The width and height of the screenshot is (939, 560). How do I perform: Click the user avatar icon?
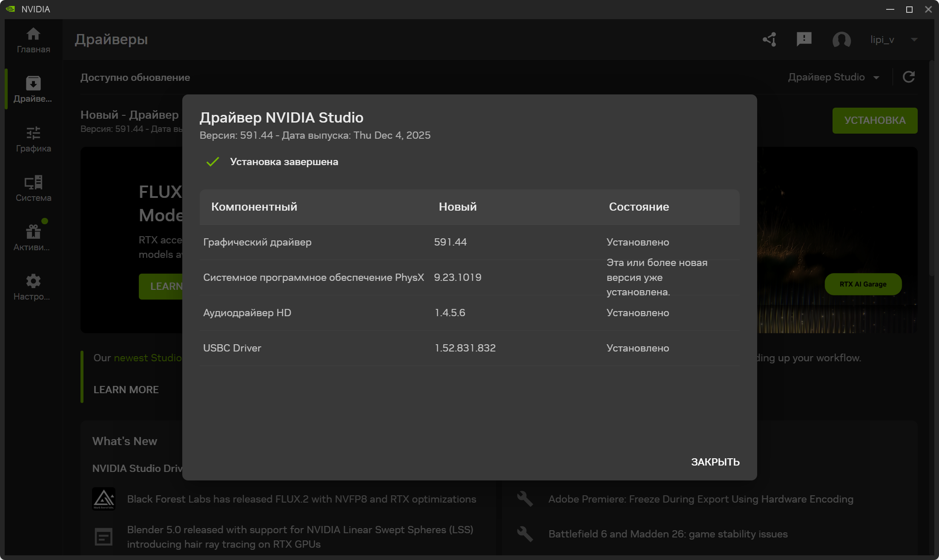841,40
